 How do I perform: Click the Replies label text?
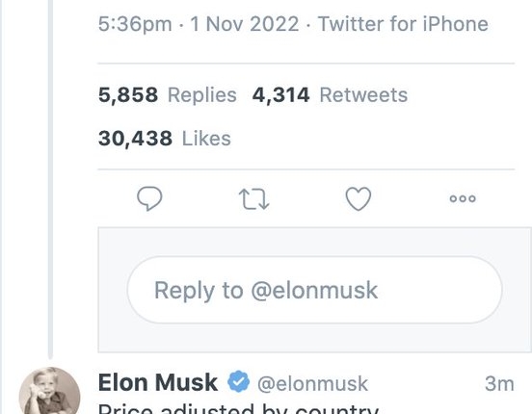[x=202, y=94]
